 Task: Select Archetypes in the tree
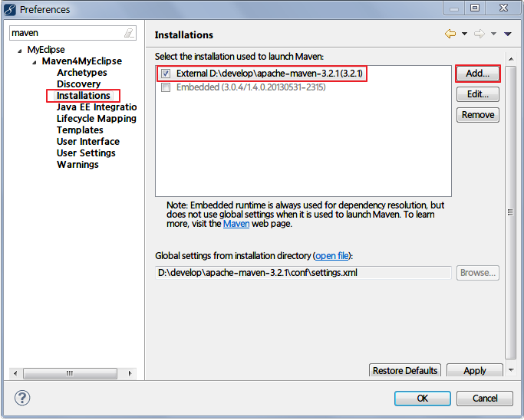click(x=82, y=73)
